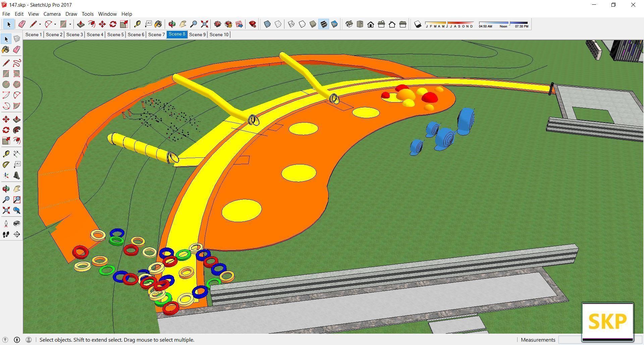Activate the Zoom Window tool
Image resolution: width=644 pixels, height=345 pixels.
click(x=17, y=200)
